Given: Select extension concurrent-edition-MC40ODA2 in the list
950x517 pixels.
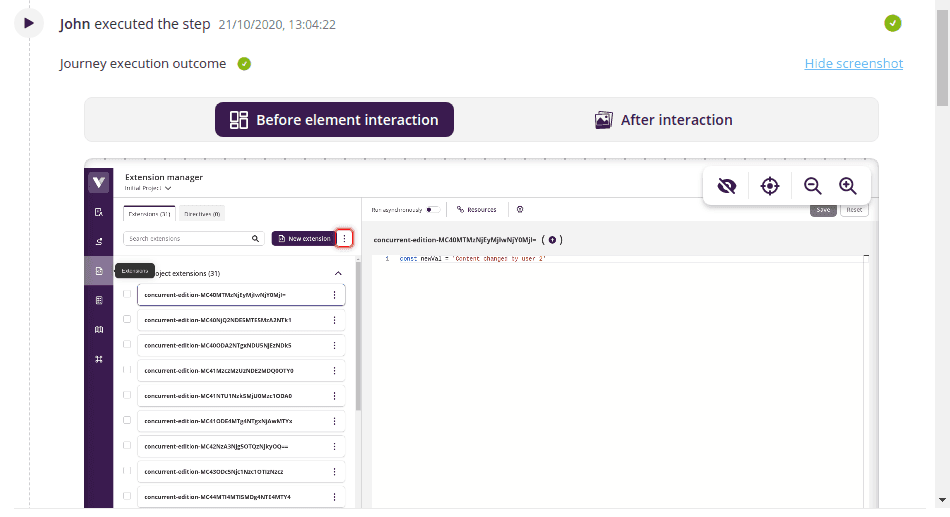Looking at the screenshot, I should pos(241,345).
